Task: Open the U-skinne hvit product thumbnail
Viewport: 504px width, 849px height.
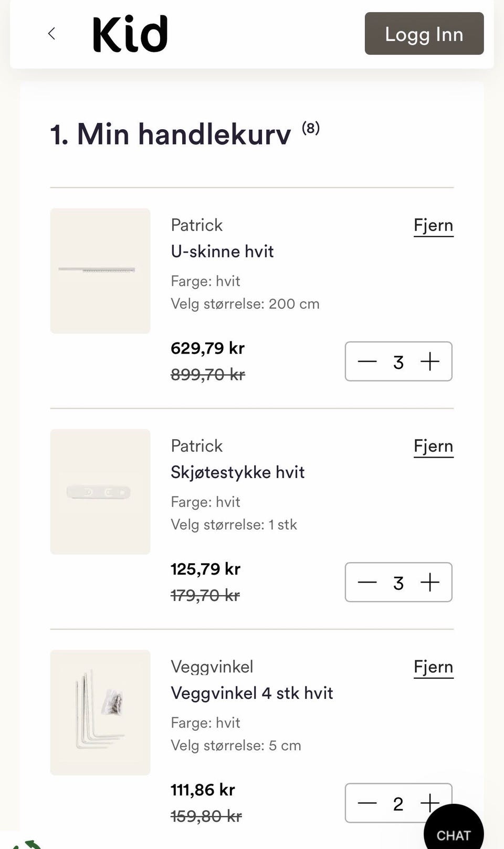Action: tap(100, 271)
